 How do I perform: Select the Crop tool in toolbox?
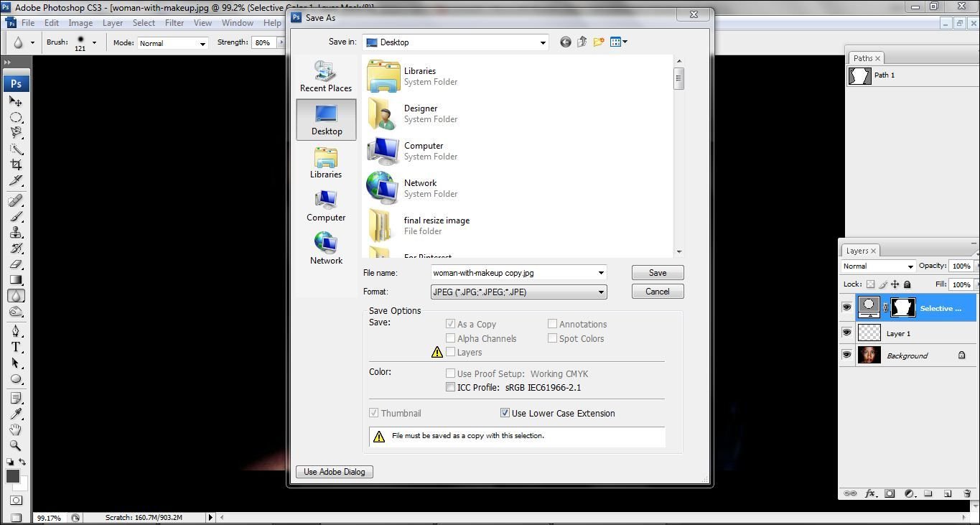tap(16, 164)
